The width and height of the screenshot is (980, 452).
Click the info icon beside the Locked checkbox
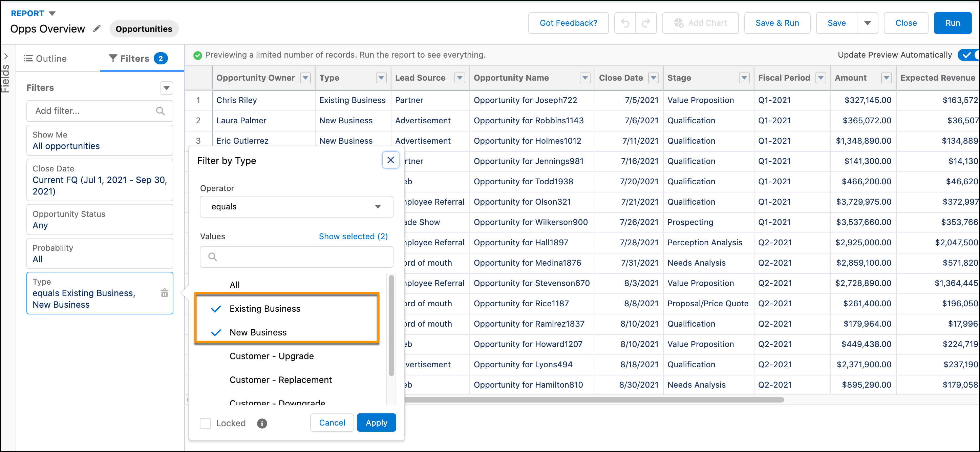pos(262,423)
